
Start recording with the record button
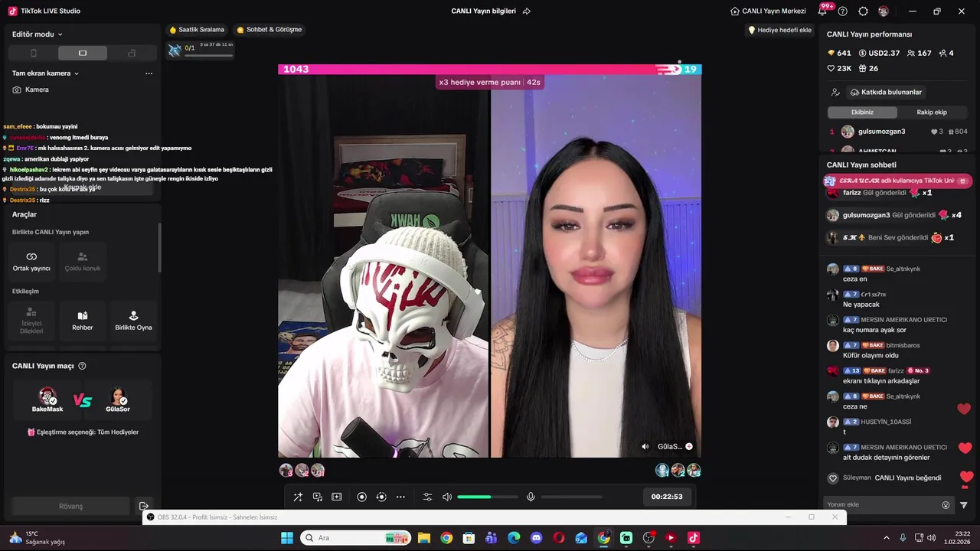(x=362, y=497)
